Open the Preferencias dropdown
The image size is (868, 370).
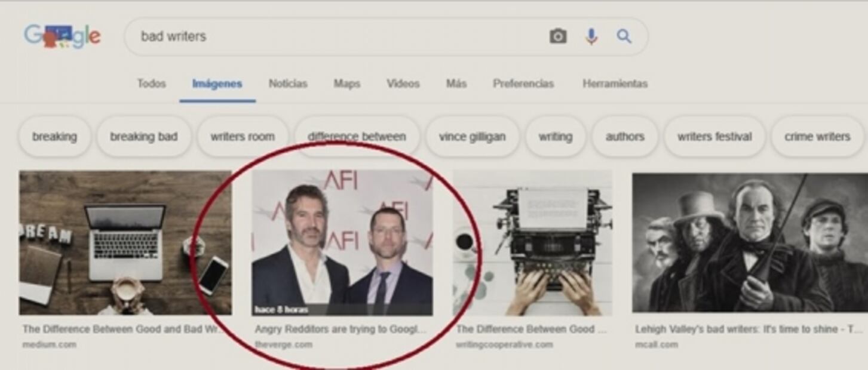pos(523,84)
